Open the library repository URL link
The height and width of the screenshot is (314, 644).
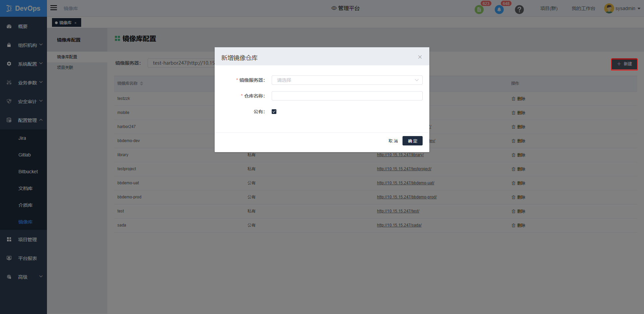point(400,155)
